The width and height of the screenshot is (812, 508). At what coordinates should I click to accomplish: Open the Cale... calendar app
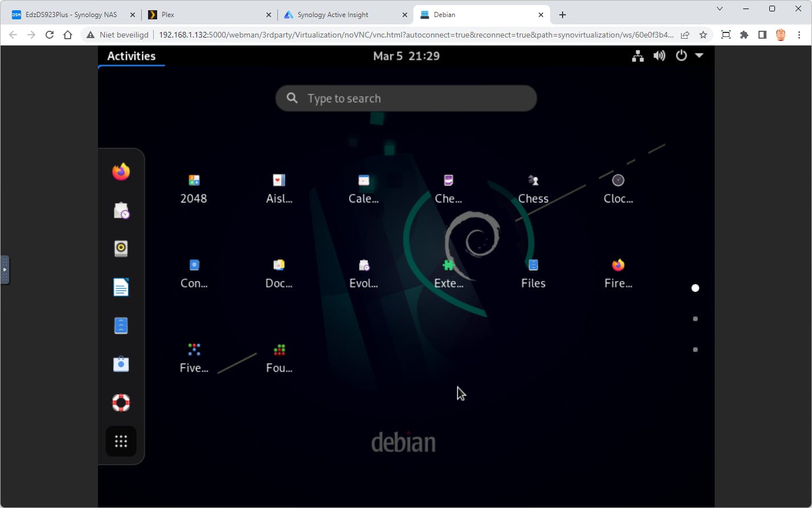[x=363, y=189]
